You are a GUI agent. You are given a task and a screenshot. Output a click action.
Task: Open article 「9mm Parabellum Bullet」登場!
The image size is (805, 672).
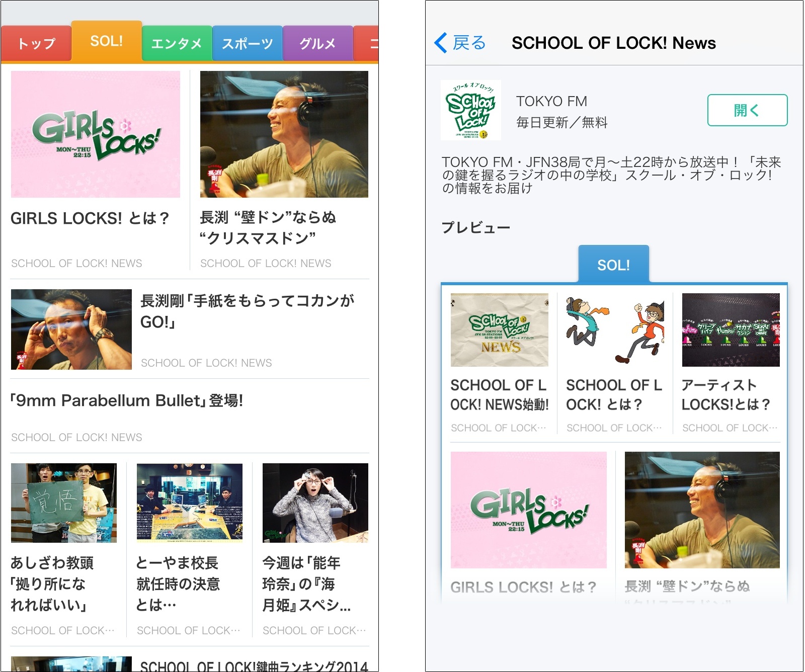coord(127,401)
